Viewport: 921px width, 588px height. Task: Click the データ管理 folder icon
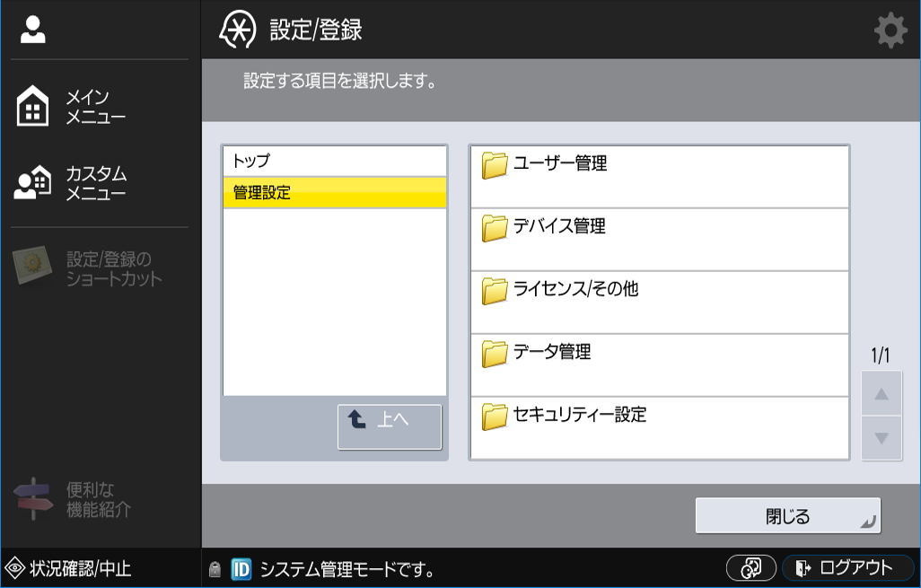pos(495,354)
